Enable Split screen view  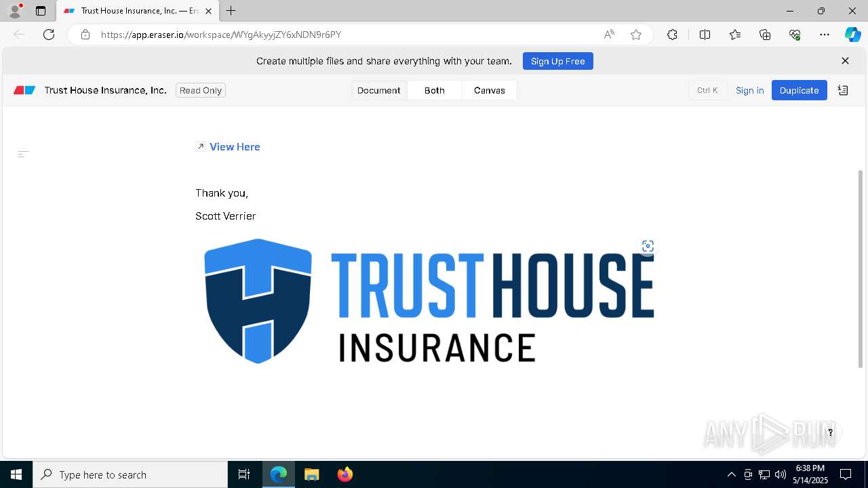705,35
